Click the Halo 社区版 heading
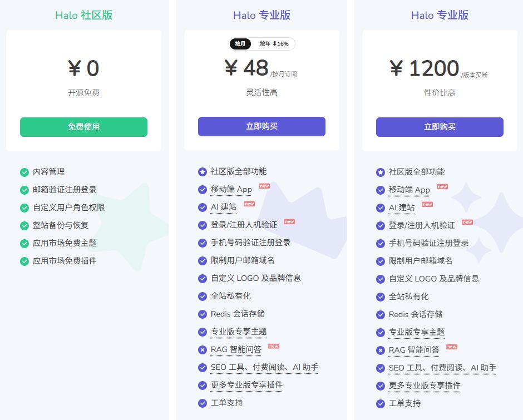Viewport: 523px width, 420px height. pyautogui.click(x=83, y=15)
